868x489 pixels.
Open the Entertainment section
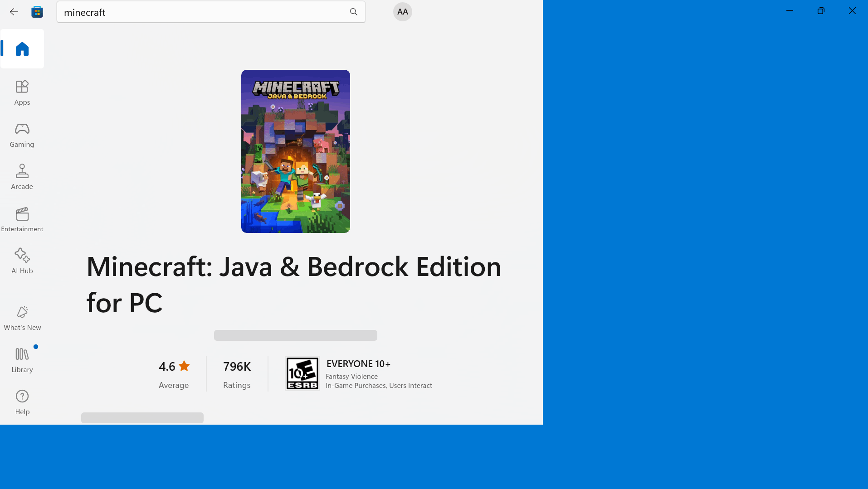click(x=22, y=219)
